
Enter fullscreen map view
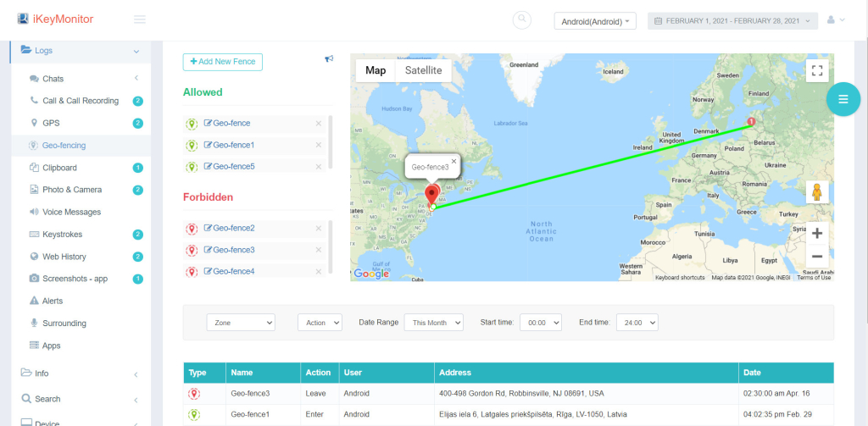(x=816, y=71)
